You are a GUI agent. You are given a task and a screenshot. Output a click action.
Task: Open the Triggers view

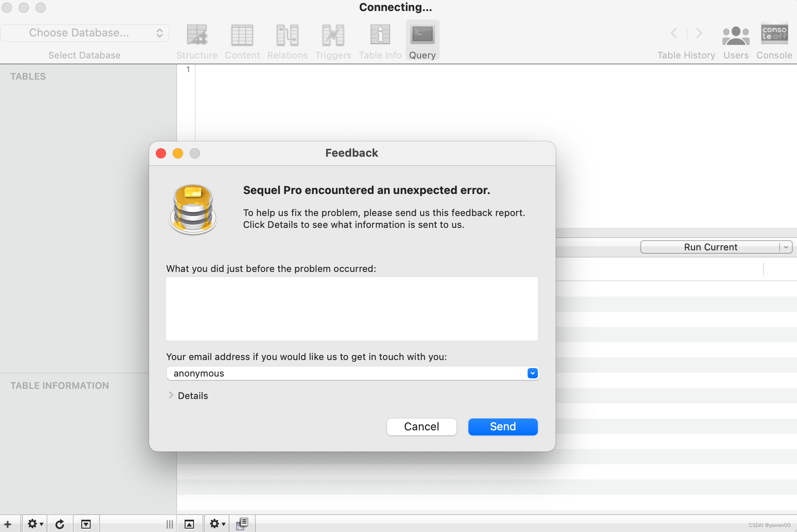[x=333, y=42]
